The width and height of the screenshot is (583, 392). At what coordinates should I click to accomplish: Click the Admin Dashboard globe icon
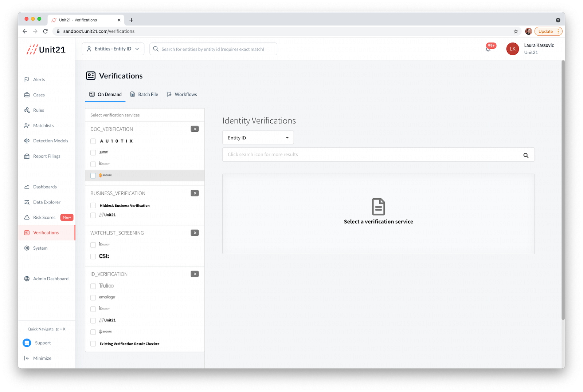27,279
